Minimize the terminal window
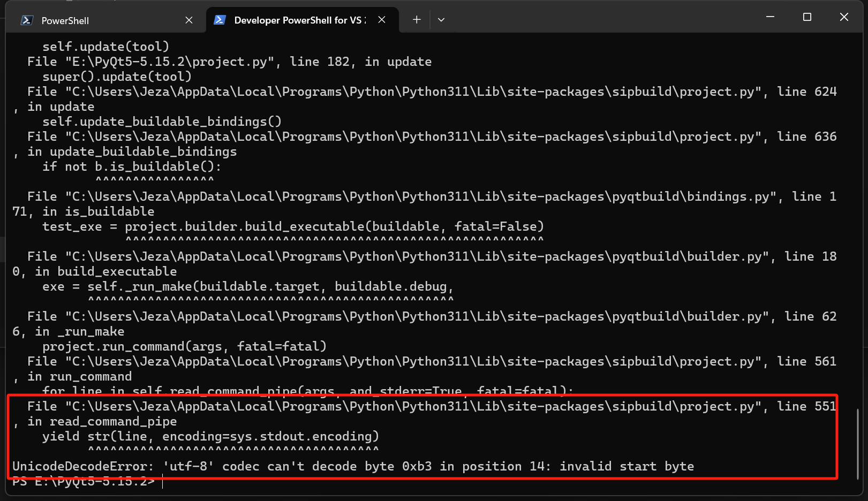Screen dimensions: 868x501 click(x=770, y=17)
